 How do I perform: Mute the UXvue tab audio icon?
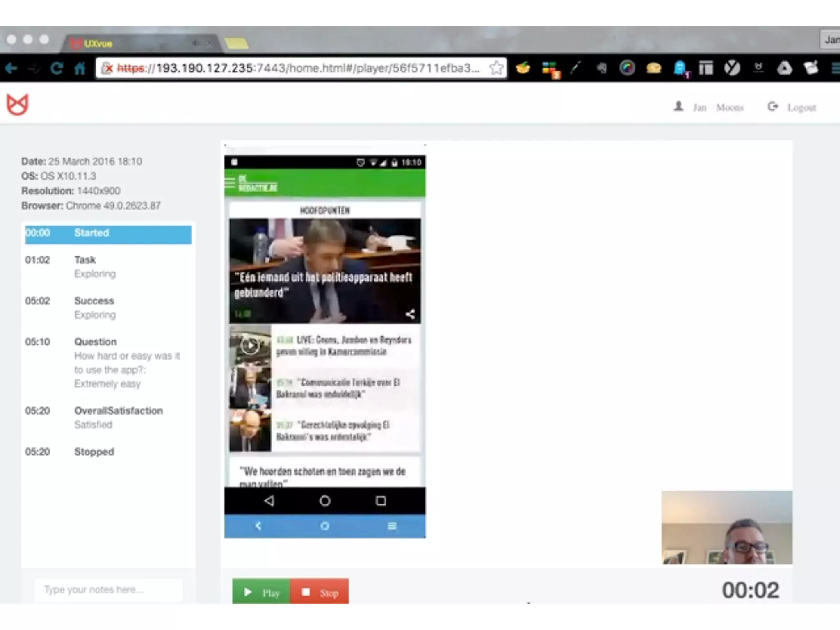click(x=196, y=43)
